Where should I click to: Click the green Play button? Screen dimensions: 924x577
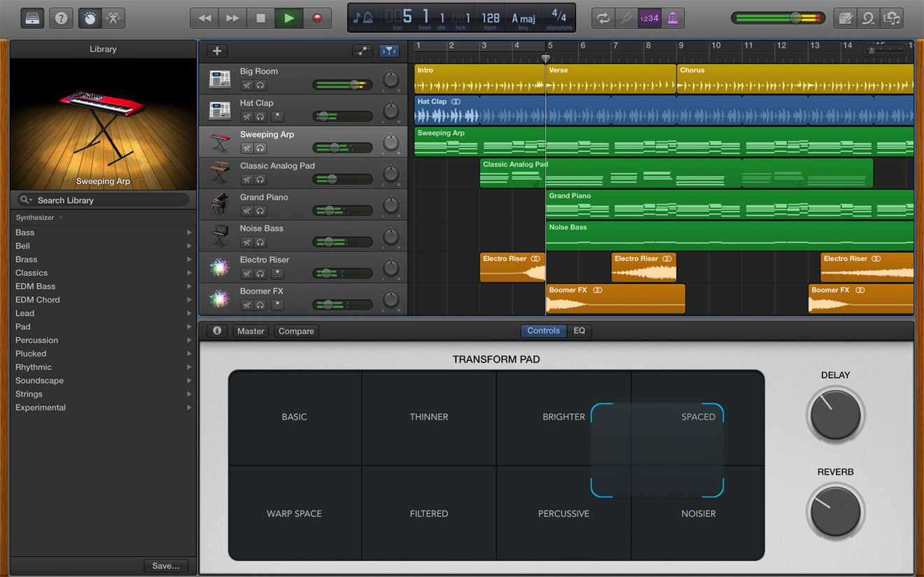[288, 18]
